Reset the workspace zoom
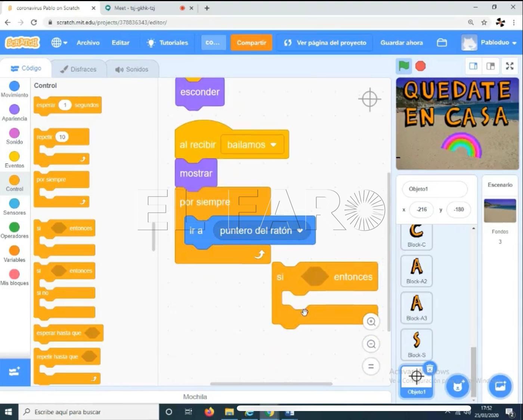The width and height of the screenshot is (523, 420). pyautogui.click(x=371, y=366)
